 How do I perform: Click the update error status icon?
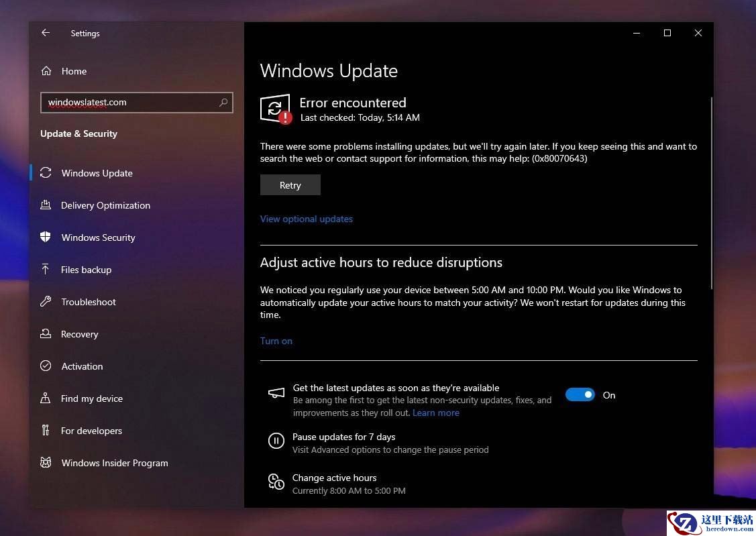tap(275, 109)
